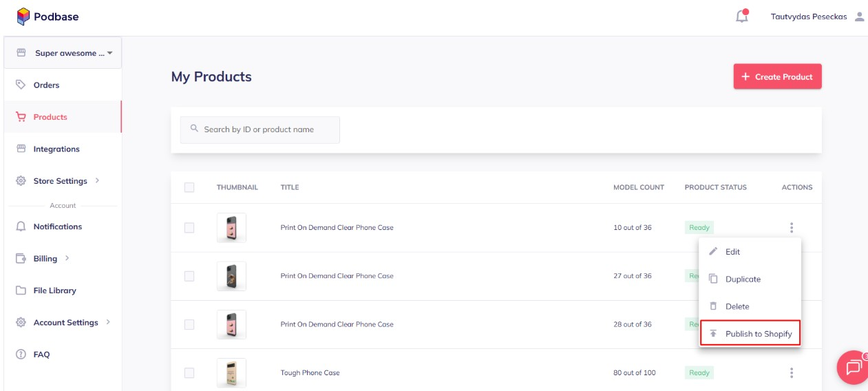The width and height of the screenshot is (868, 391).
Task: Open the File Library sidebar link
Action: pyautogui.click(x=54, y=290)
